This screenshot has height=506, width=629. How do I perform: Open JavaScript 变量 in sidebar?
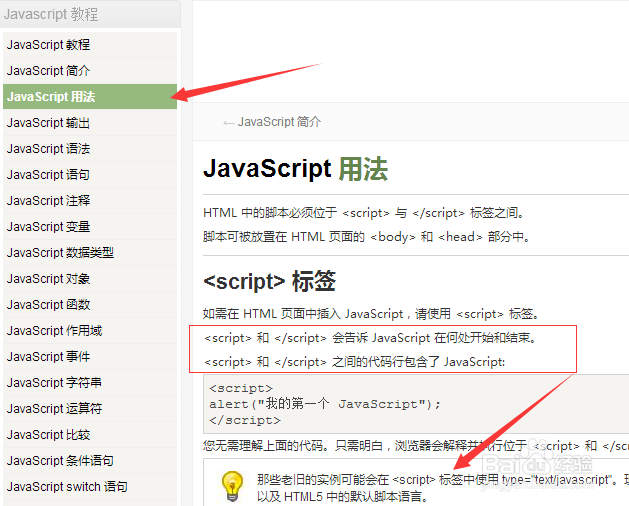[x=90, y=227]
